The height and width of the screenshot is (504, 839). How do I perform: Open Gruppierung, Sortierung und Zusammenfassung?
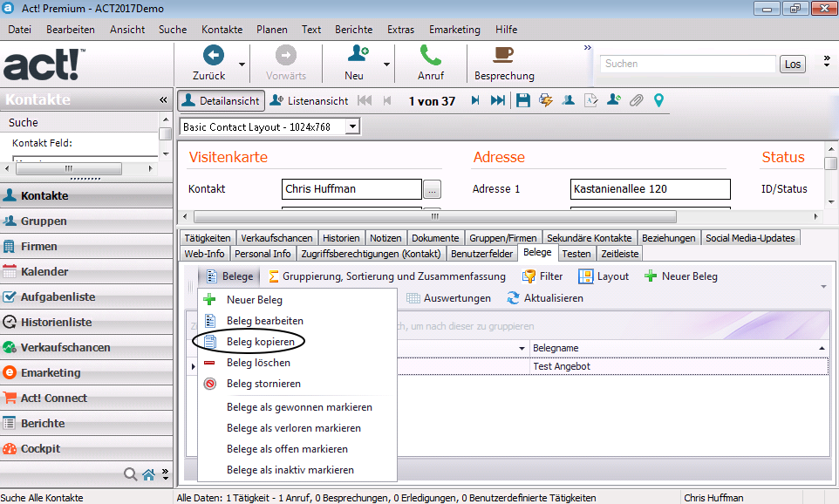pos(387,276)
